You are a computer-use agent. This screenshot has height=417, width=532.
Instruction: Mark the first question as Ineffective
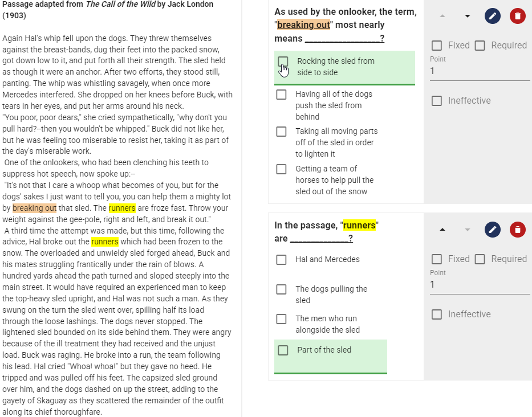tap(437, 101)
